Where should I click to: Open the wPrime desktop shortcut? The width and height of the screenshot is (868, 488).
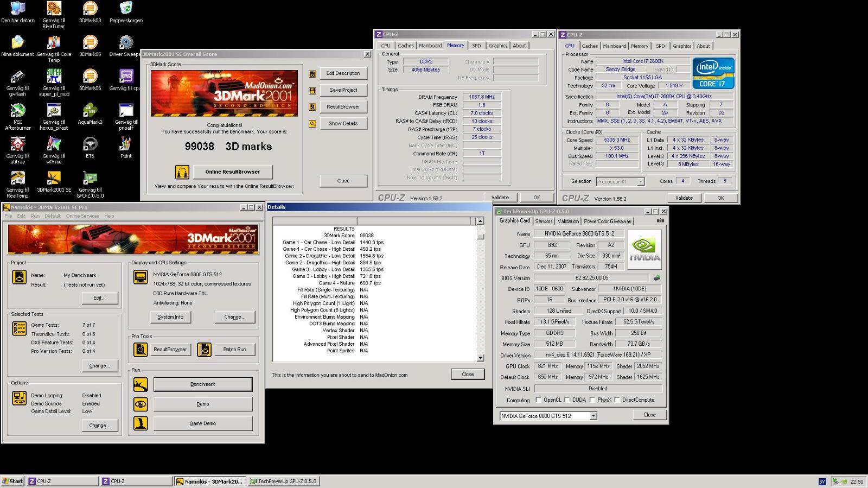tap(54, 151)
